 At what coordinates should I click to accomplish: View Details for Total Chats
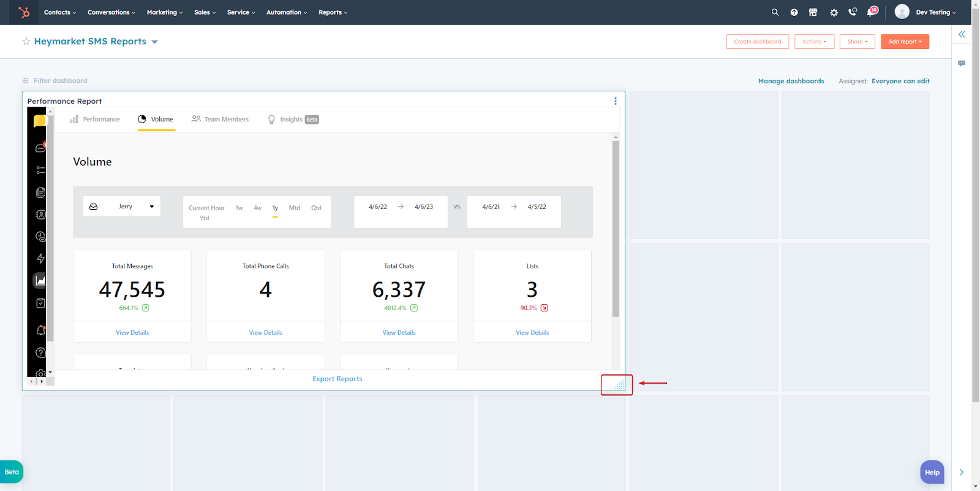tap(399, 333)
